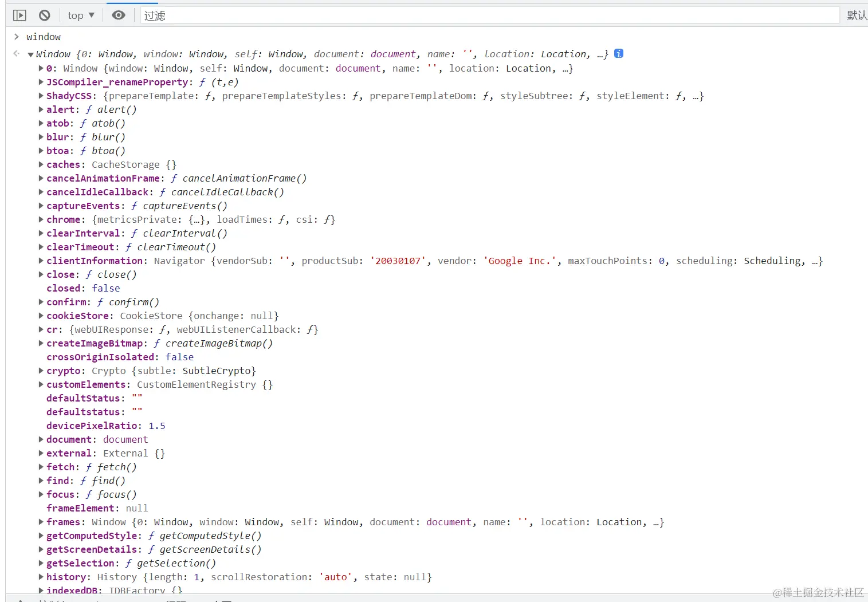
Task: Toggle the live expression eye icon
Action: (x=119, y=15)
